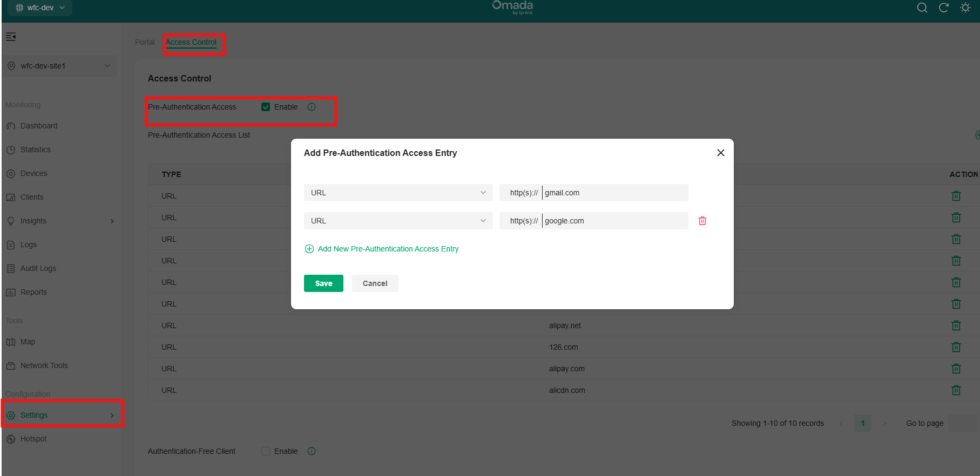Click Add New Pre-Authentication Access Entry link

[388, 249]
